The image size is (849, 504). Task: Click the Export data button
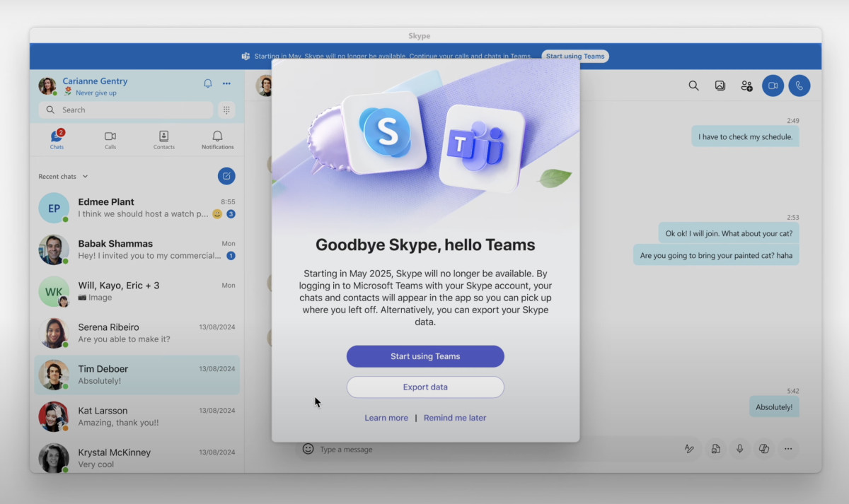tap(424, 387)
